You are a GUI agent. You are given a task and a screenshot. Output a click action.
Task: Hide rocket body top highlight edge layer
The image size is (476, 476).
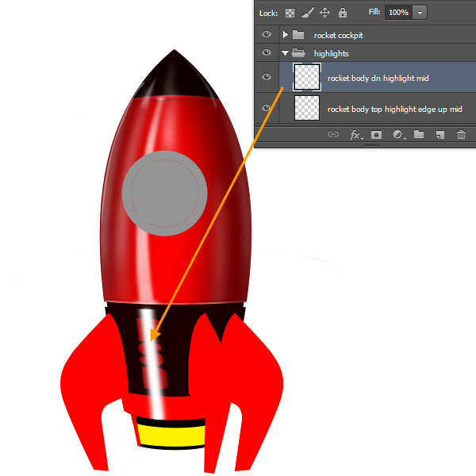[267, 109]
